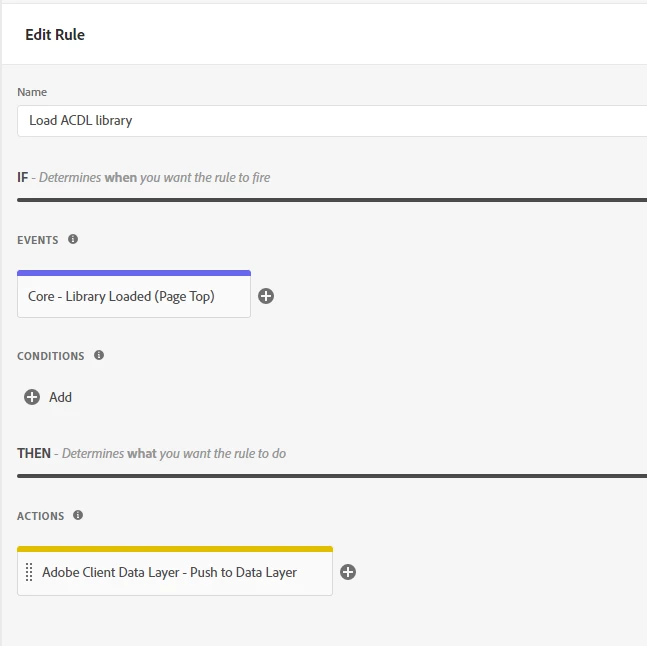Screen dimensions: 647x646
Task: Open the Actions info icon
Action: coord(78,515)
